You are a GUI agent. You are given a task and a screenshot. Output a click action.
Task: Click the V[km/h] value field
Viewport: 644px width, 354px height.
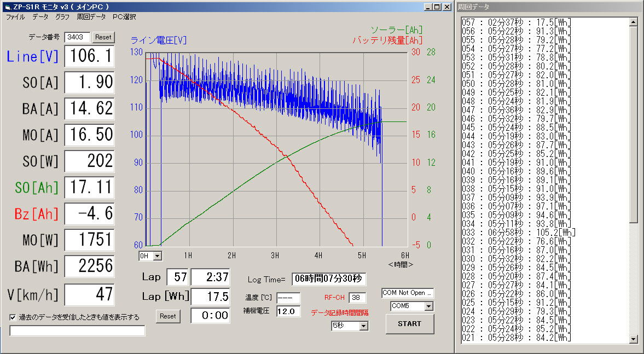coord(89,294)
